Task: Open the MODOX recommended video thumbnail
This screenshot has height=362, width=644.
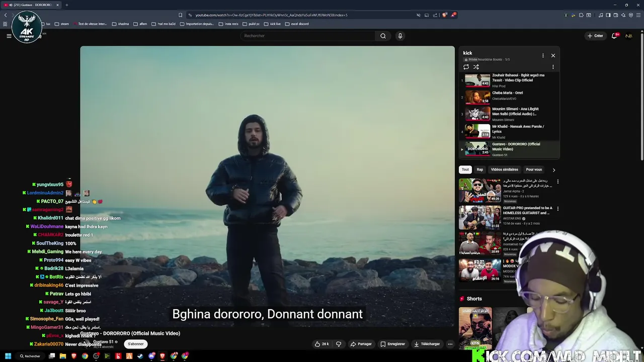Action: click(x=480, y=270)
